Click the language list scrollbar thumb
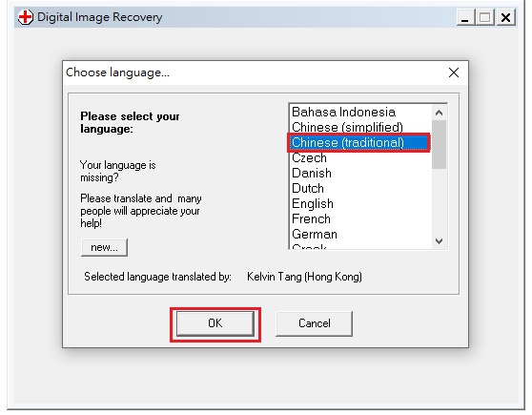 (x=439, y=144)
